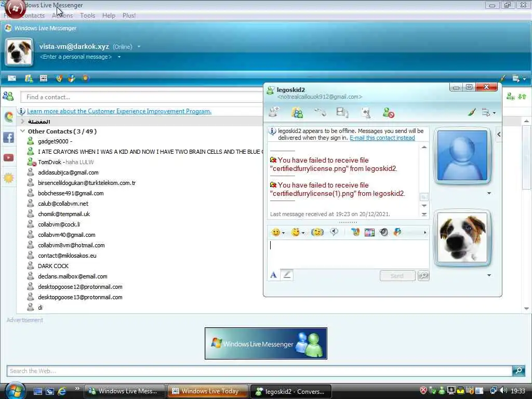This screenshot has width=532, height=399.
Task: Open the Actions menu
Action: point(62,16)
